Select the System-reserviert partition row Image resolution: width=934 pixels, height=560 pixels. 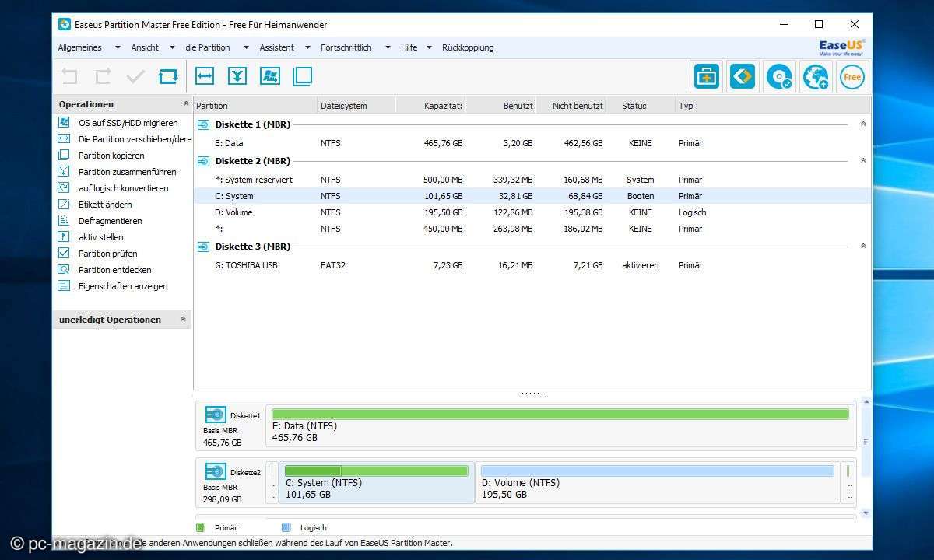[532, 180]
